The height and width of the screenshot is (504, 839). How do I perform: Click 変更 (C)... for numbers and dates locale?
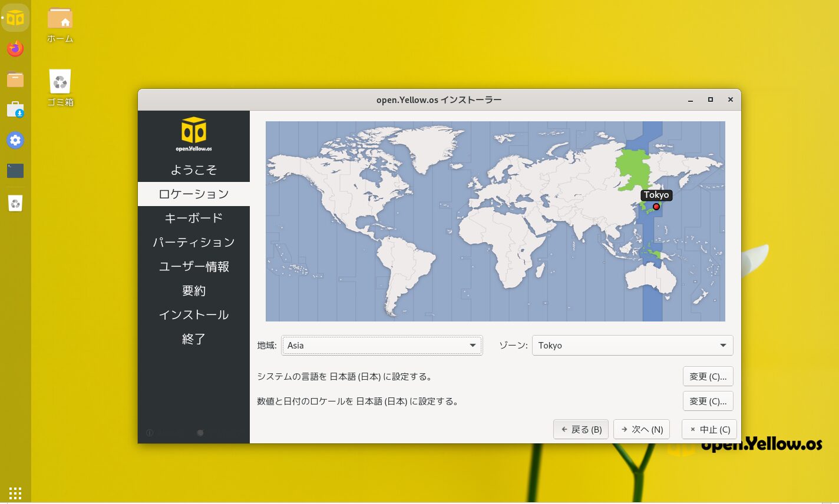click(708, 402)
